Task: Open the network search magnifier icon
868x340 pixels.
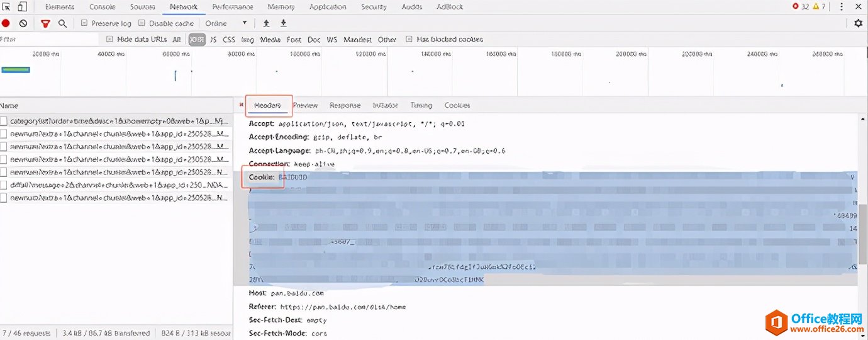Action: (62, 23)
